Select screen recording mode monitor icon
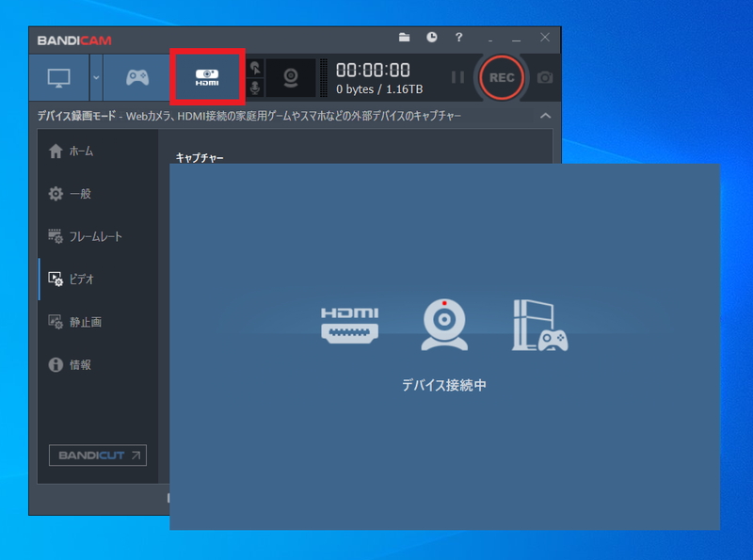753x560 pixels. point(59,77)
